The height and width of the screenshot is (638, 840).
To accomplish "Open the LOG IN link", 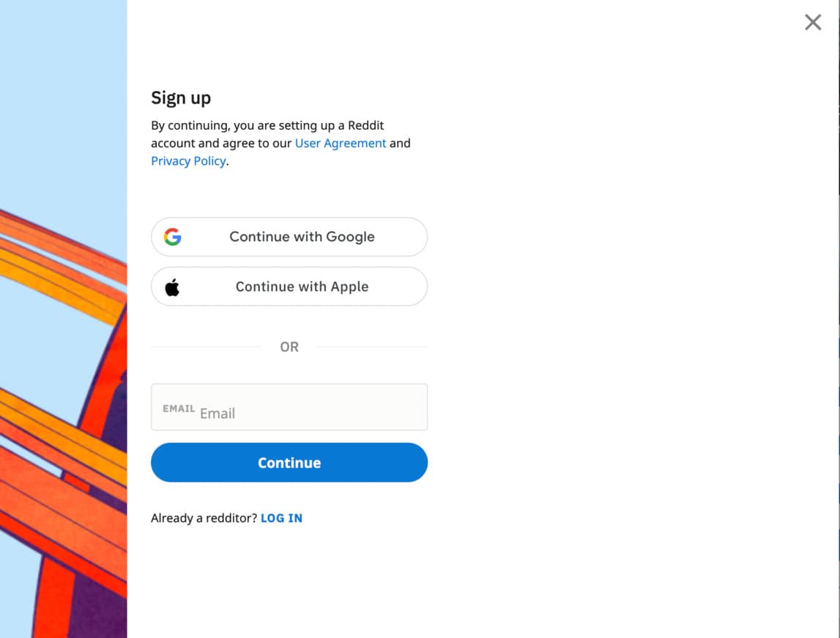I will [x=281, y=518].
